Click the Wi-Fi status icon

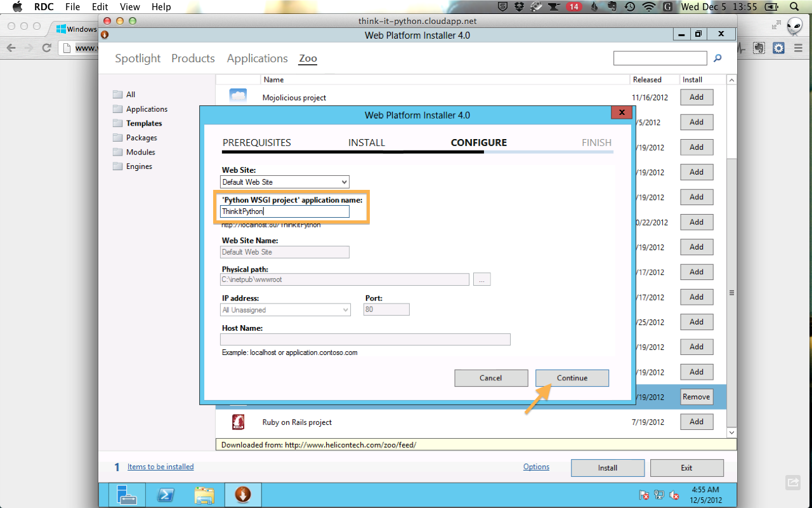pyautogui.click(x=648, y=7)
